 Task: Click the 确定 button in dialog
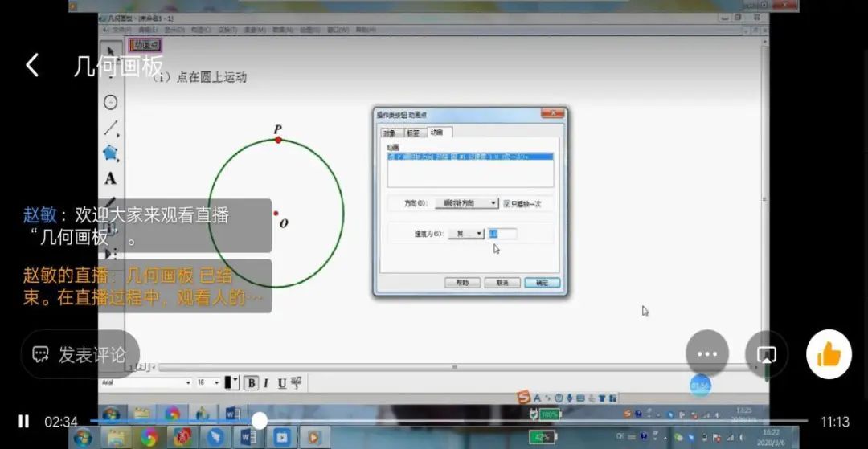(542, 283)
